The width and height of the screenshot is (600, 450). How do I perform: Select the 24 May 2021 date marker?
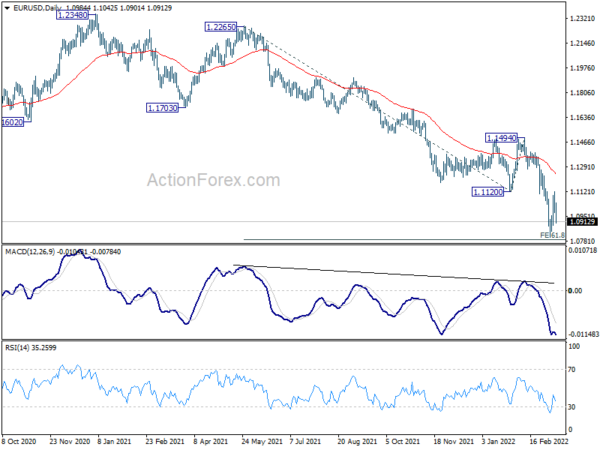(x=262, y=442)
